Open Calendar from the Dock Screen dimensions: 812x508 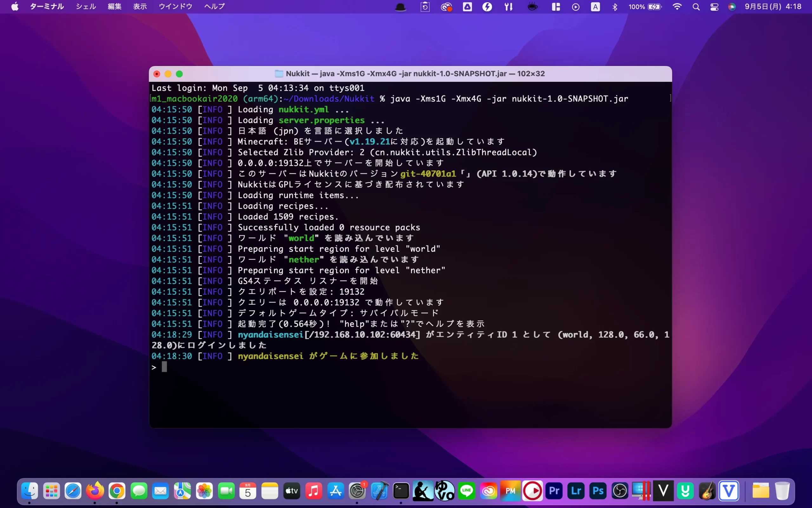click(x=248, y=491)
